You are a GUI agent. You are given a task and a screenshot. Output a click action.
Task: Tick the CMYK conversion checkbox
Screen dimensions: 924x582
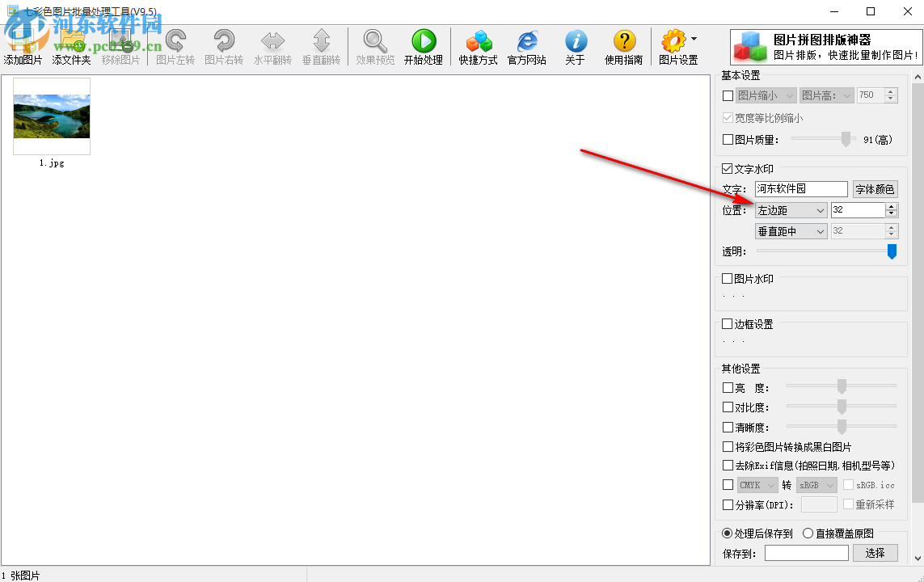coord(728,485)
